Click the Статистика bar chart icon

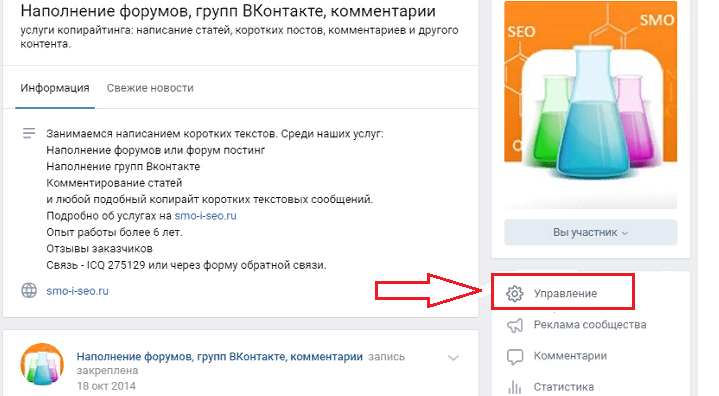(x=514, y=387)
